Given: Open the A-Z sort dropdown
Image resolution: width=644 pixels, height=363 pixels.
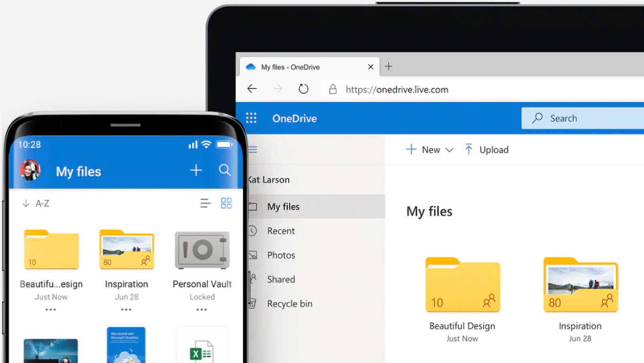Looking at the screenshot, I should pyautogui.click(x=35, y=203).
